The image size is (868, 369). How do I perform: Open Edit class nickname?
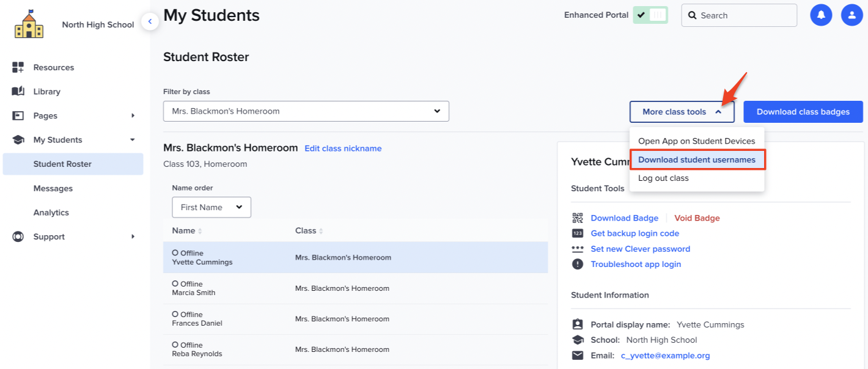pos(343,148)
